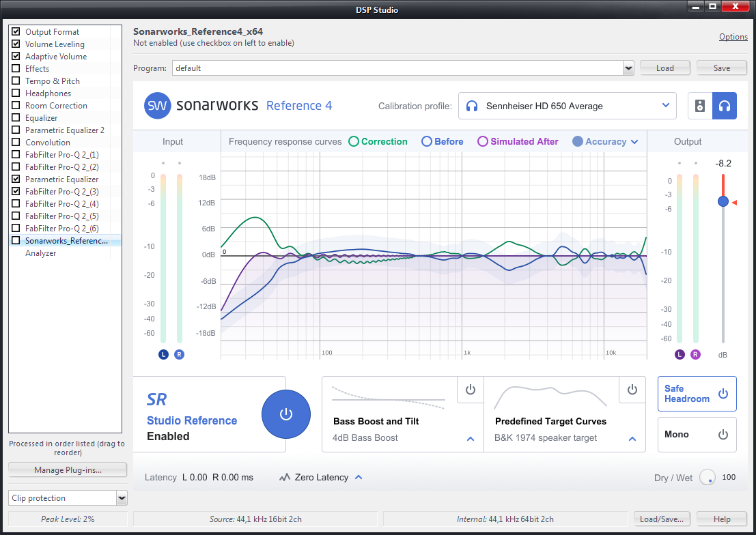This screenshot has height=535, width=756.
Task: Uncheck the FabFilter Pro-Q 2_(3) checkbox
Action: (16, 191)
